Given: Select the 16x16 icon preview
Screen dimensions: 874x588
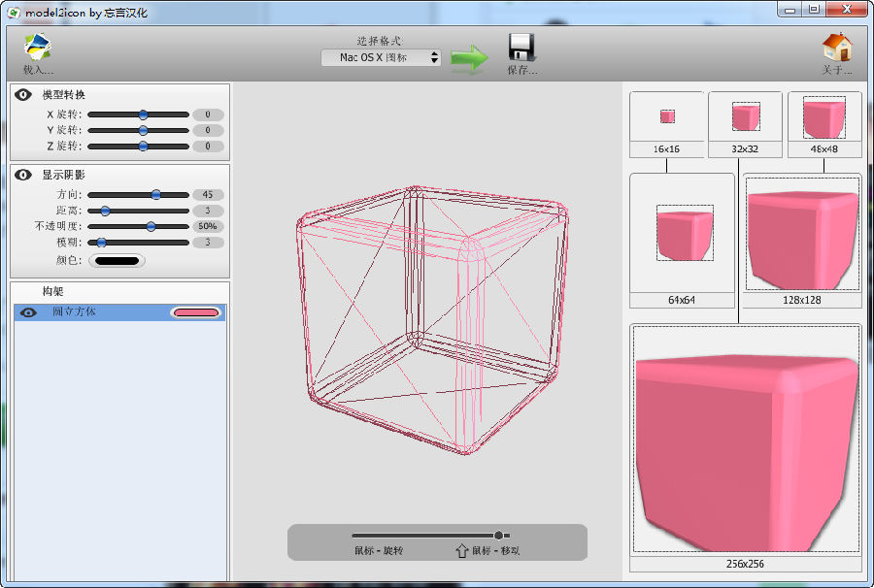Looking at the screenshot, I should point(666,116).
